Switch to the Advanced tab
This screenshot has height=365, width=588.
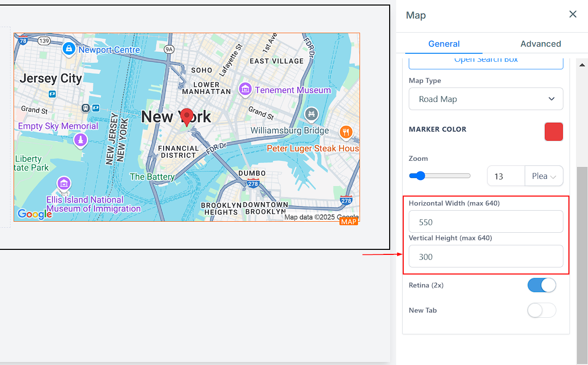(x=540, y=44)
